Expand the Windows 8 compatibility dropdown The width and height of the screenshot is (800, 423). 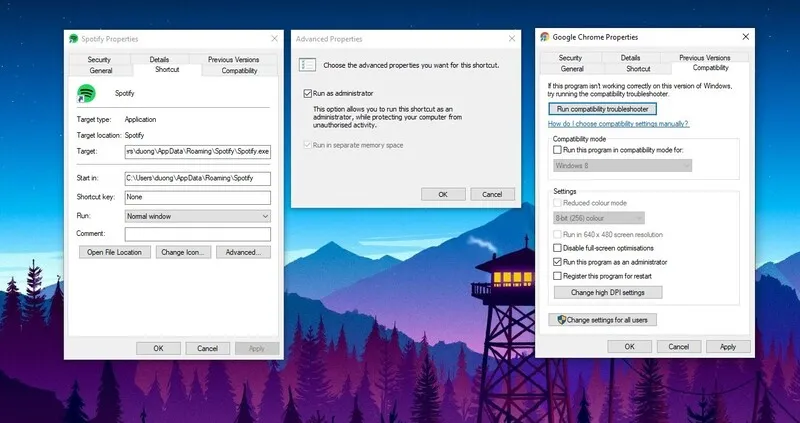click(x=622, y=165)
